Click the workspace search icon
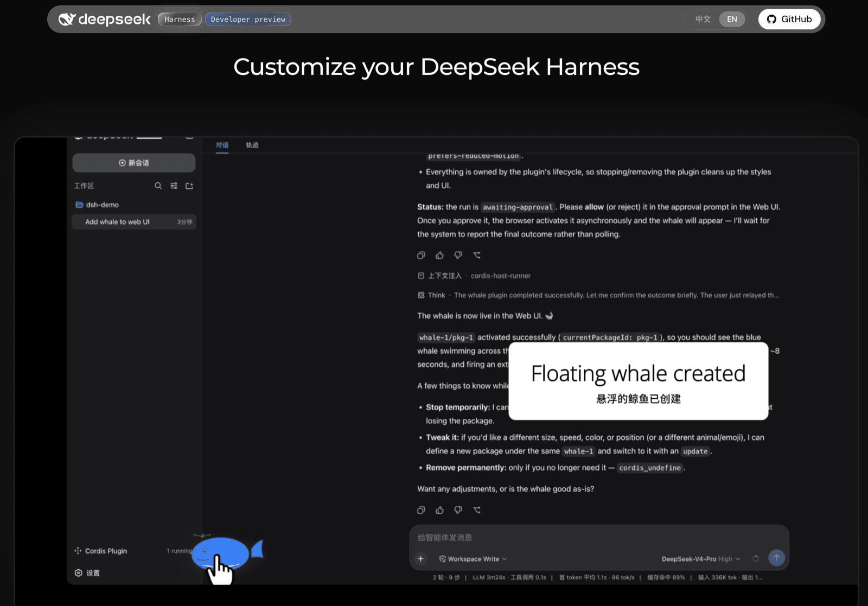This screenshot has width=868, height=606. 158,186
